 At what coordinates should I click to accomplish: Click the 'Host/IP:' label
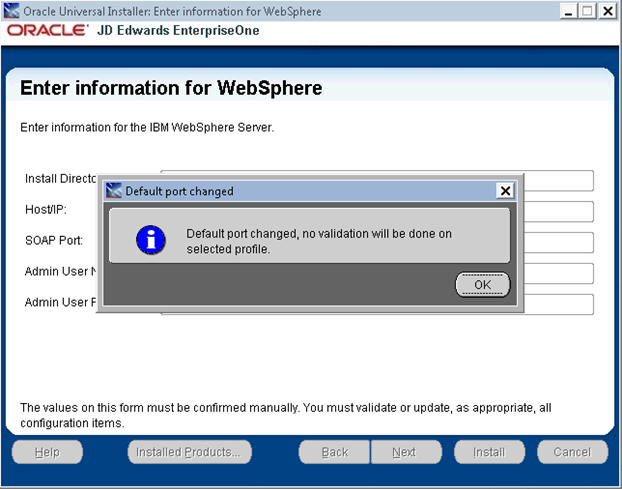(46, 209)
